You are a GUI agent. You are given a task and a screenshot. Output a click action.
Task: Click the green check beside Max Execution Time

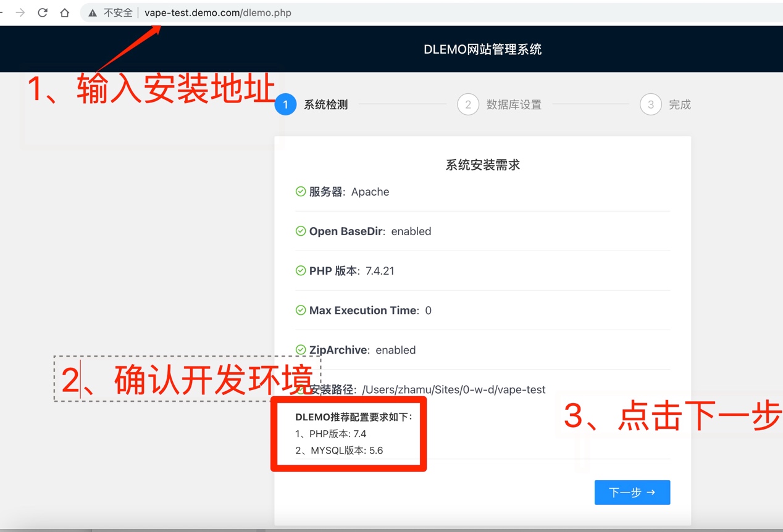[x=301, y=310]
